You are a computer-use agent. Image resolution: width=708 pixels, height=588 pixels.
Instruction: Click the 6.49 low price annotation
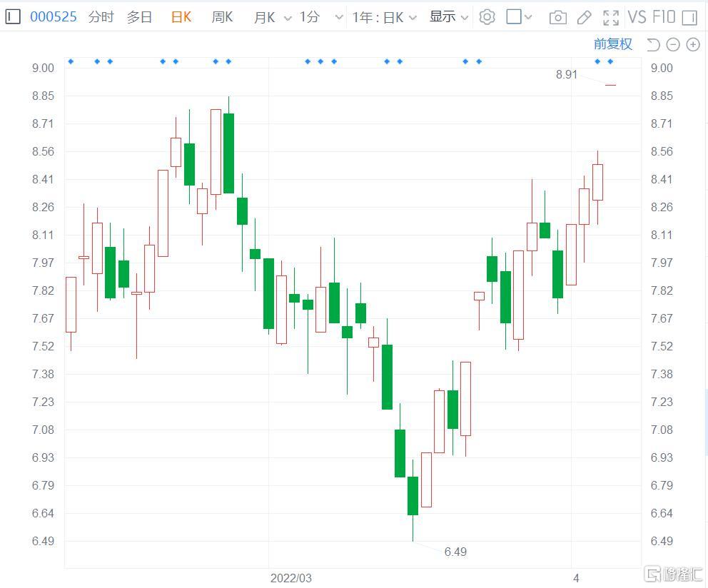(x=455, y=552)
